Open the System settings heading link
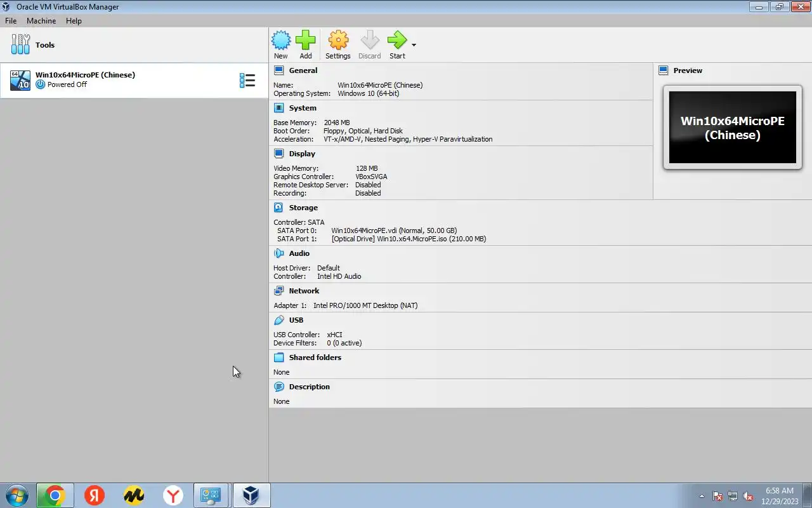 pos(303,108)
